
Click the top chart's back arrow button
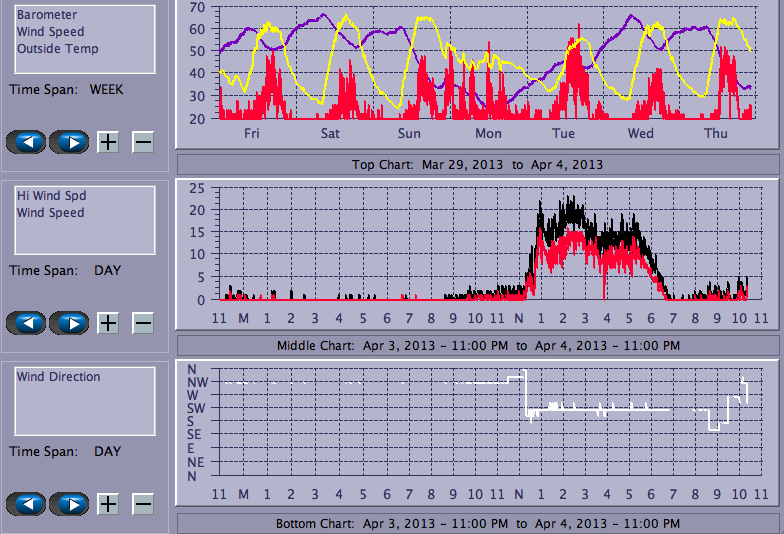click(26, 141)
